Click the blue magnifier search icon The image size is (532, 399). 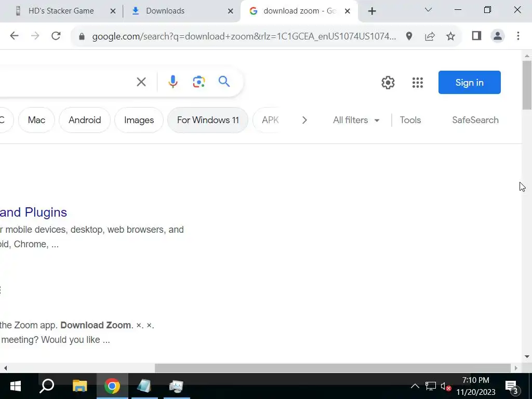pos(224,82)
